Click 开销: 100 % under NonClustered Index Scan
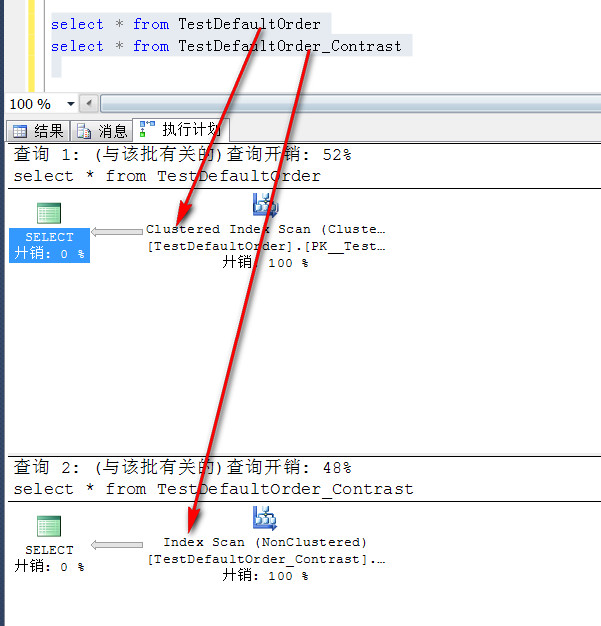This screenshot has width=601, height=626. (x=265, y=576)
